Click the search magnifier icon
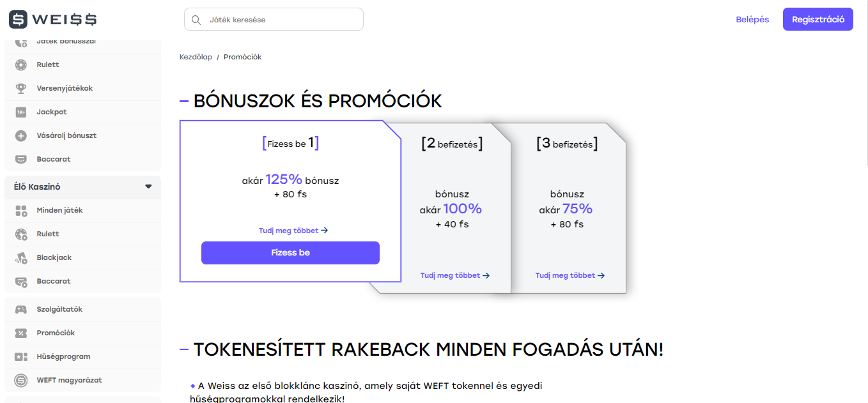The image size is (868, 403). [x=196, y=20]
